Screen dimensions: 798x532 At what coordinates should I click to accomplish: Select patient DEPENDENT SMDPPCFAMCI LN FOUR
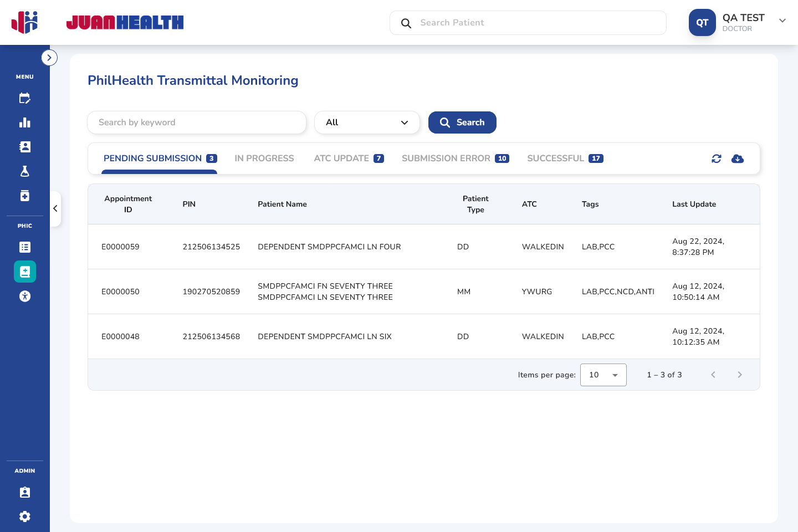tap(329, 247)
